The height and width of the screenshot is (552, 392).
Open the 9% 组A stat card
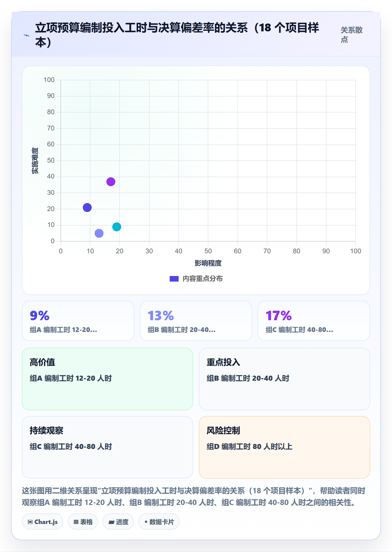click(x=78, y=321)
